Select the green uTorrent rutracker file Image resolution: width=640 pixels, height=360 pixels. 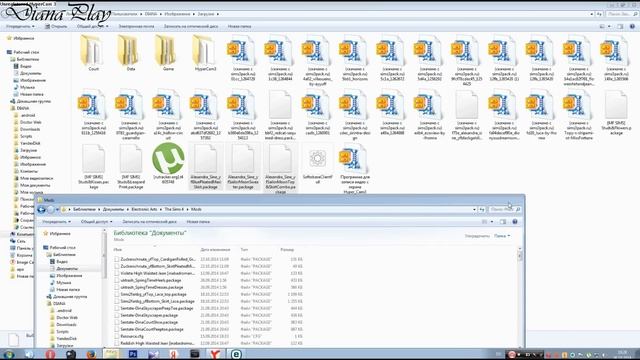(x=168, y=162)
